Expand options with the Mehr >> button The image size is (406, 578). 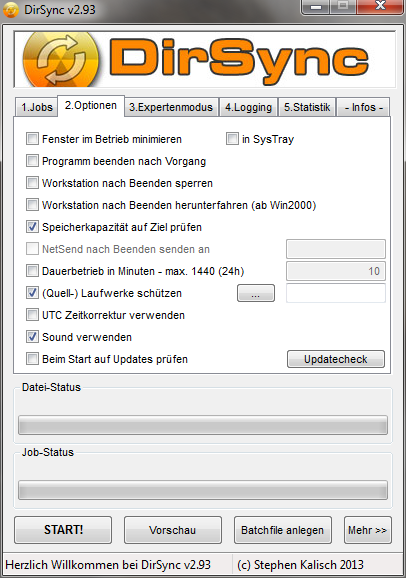[x=368, y=530]
